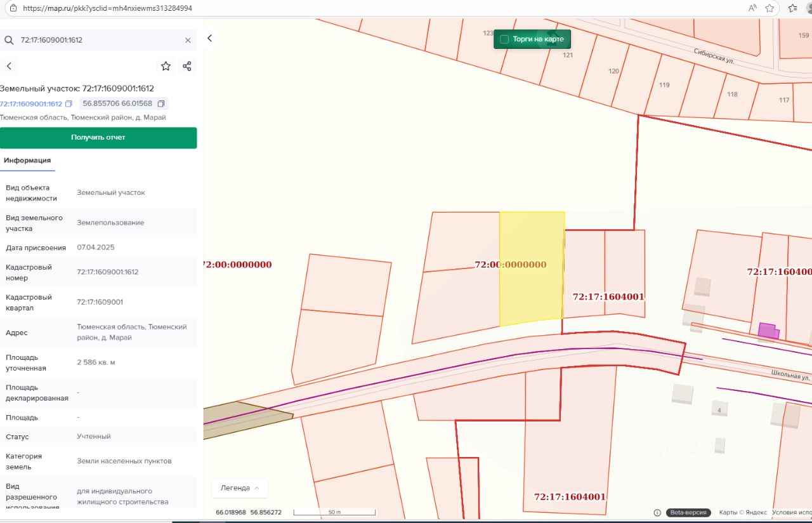
Task: Collapse the left info sidebar
Action: (x=209, y=38)
